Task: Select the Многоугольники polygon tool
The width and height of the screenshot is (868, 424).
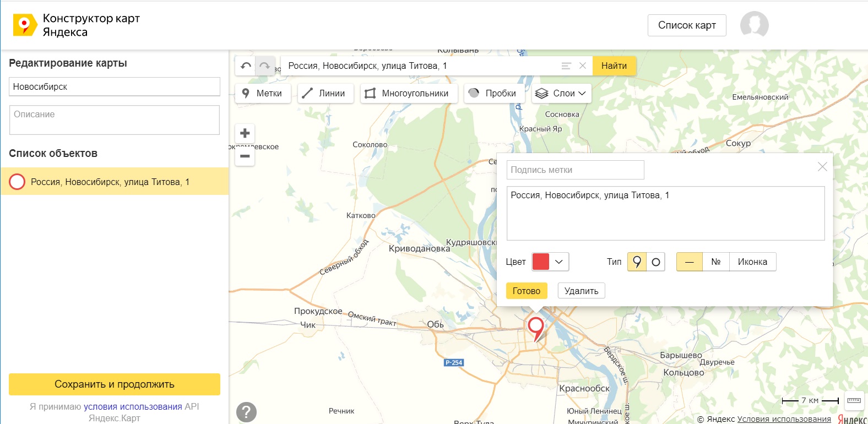Action: [408, 94]
